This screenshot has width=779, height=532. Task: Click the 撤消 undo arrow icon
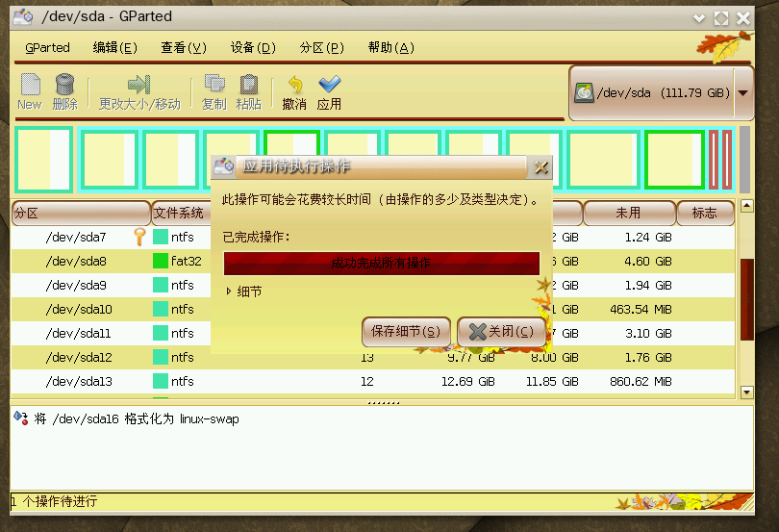tap(295, 85)
